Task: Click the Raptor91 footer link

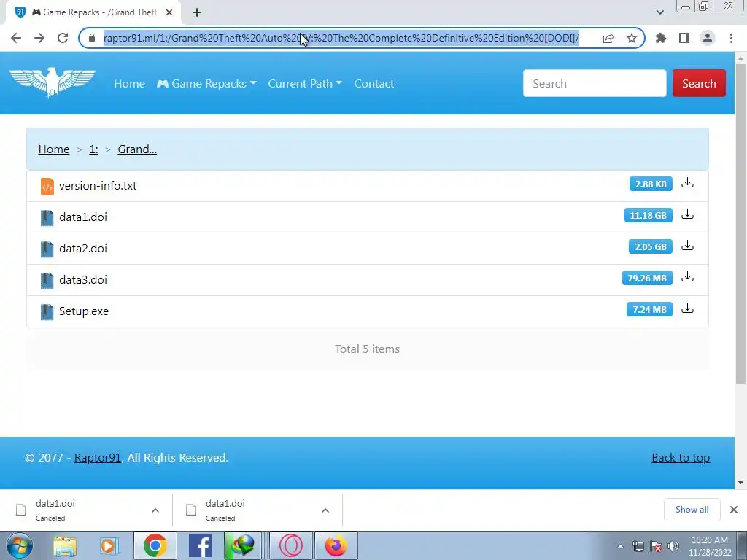Action: [x=98, y=458]
